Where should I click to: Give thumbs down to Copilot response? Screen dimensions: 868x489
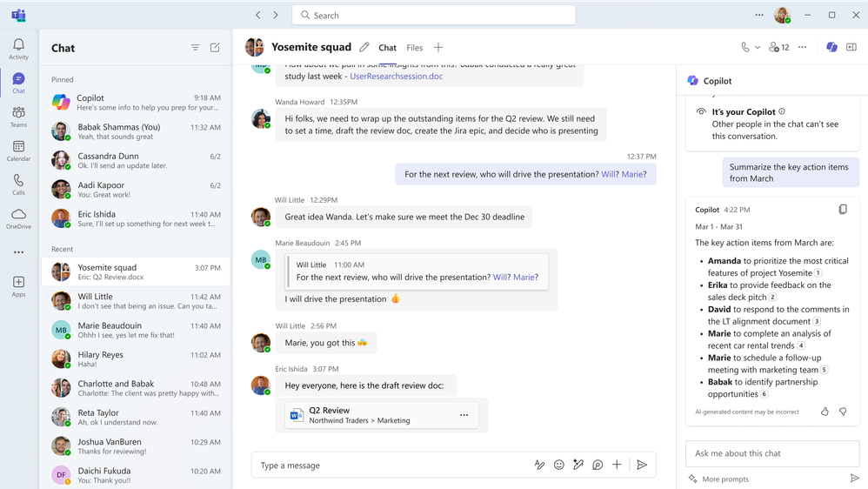tap(843, 412)
